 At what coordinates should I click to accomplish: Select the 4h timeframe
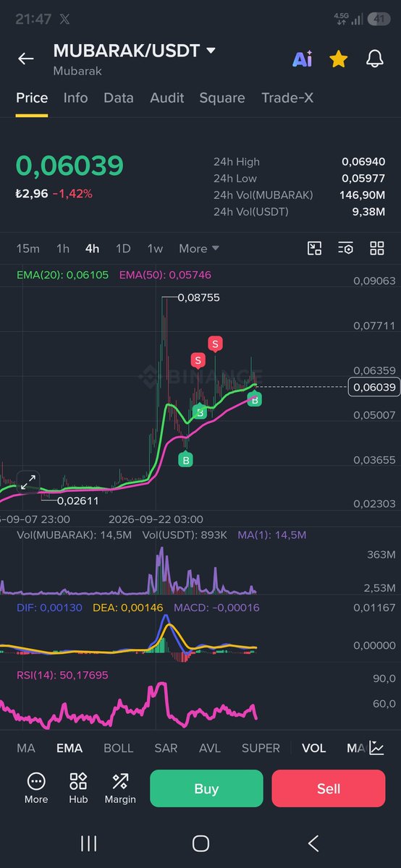pyautogui.click(x=92, y=248)
